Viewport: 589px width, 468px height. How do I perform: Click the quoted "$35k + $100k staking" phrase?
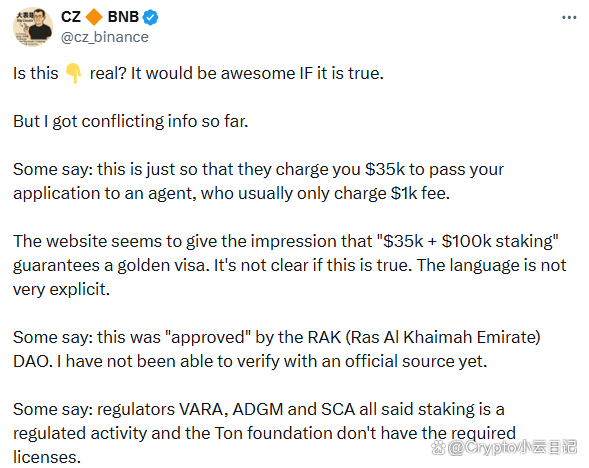pos(467,241)
